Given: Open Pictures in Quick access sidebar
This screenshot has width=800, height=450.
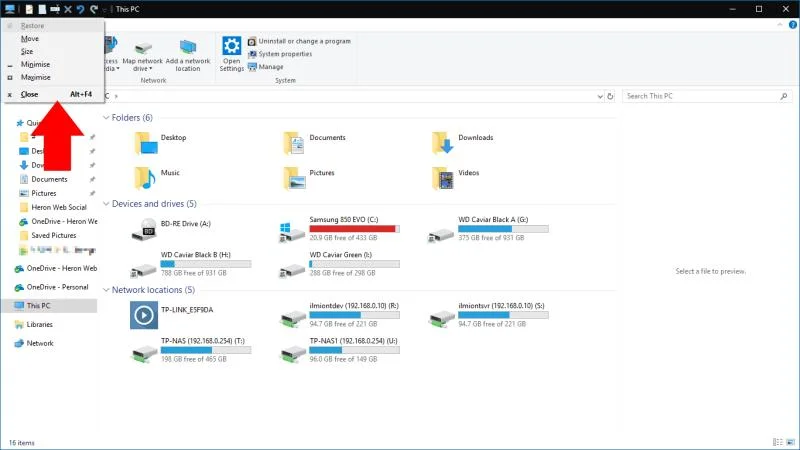Looking at the screenshot, I should [x=44, y=193].
